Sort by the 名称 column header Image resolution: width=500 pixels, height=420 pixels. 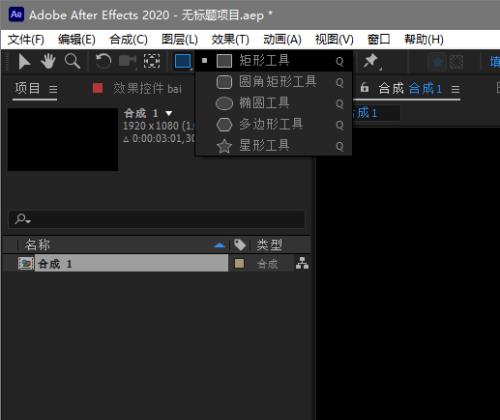click(37, 245)
